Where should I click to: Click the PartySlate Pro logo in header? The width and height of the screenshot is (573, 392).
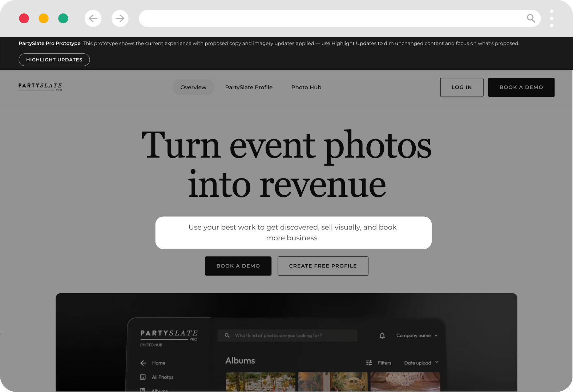tap(40, 87)
